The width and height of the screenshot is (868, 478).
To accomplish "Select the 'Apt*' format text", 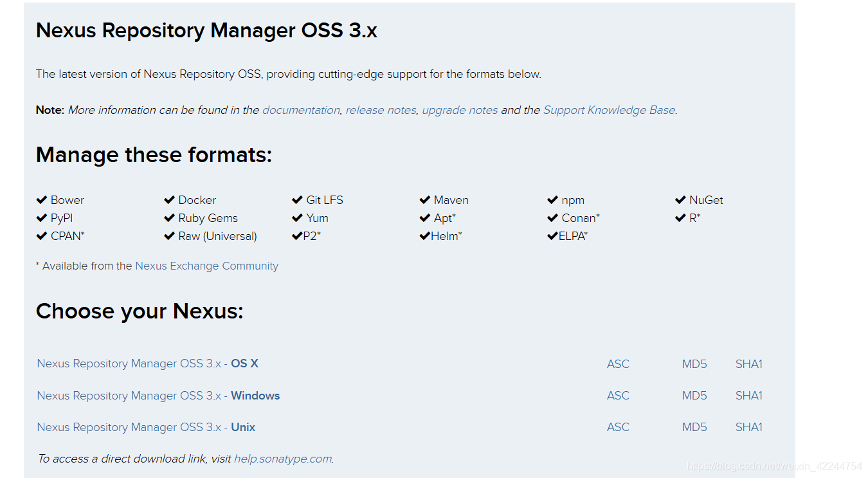I will tap(445, 218).
